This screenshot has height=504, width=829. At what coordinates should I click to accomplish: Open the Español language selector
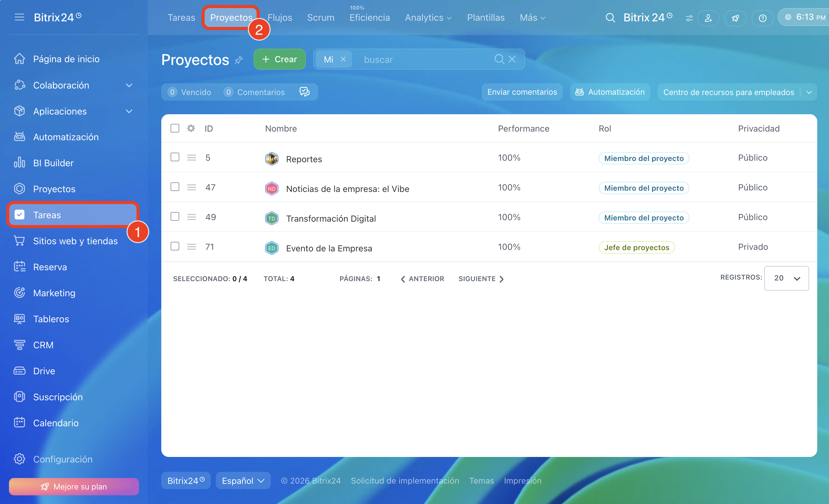point(243,480)
